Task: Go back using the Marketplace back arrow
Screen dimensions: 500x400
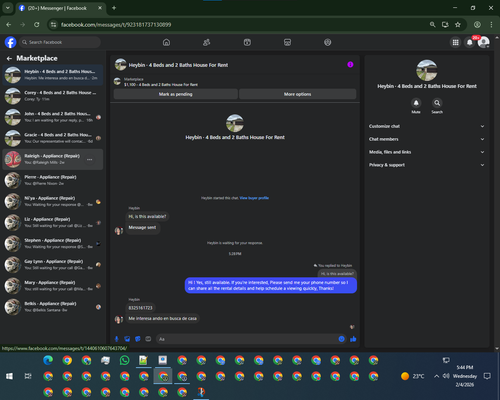Action: (9, 58)
